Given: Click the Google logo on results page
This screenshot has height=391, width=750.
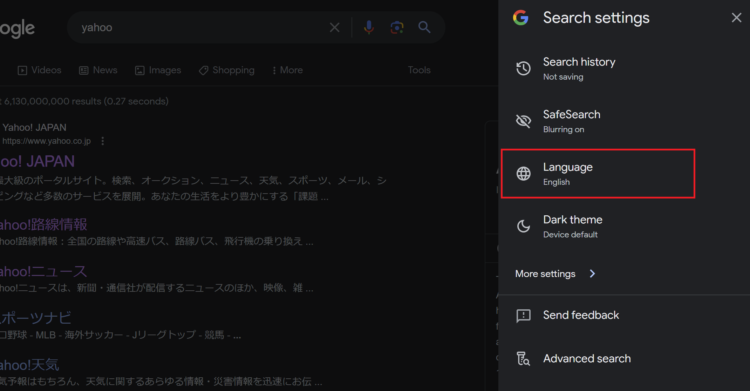Looking at the screenshot, I should point(17,29).
